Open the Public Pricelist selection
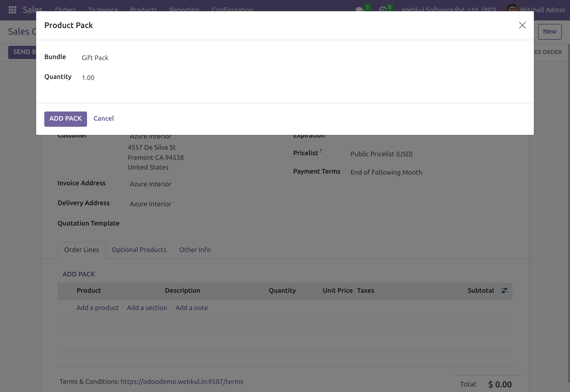 click(x=381, y=154)
